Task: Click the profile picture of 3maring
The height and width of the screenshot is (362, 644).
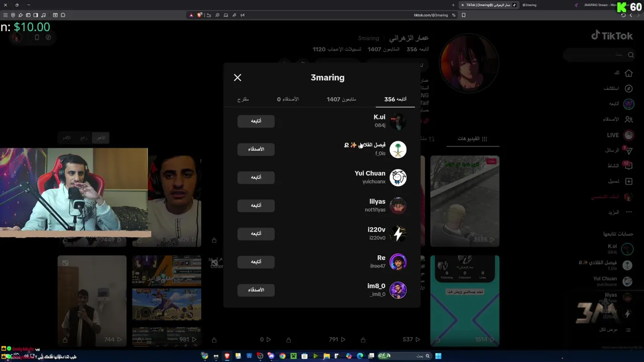Action: coord(469,64)
